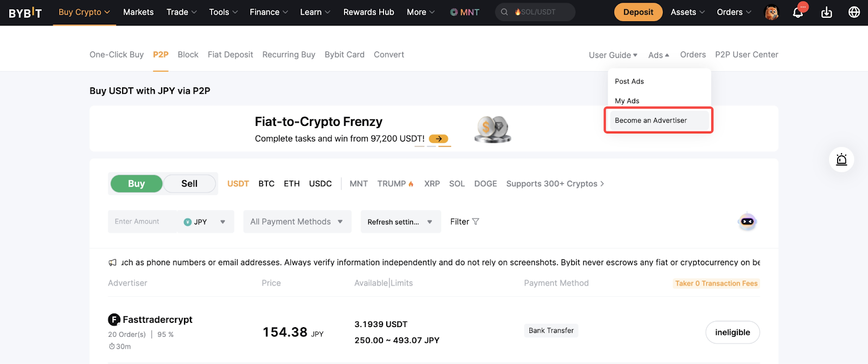This screenshot has height=364, width=868.
Task: Click the Enter Amount input field
Action: [142, 222]
